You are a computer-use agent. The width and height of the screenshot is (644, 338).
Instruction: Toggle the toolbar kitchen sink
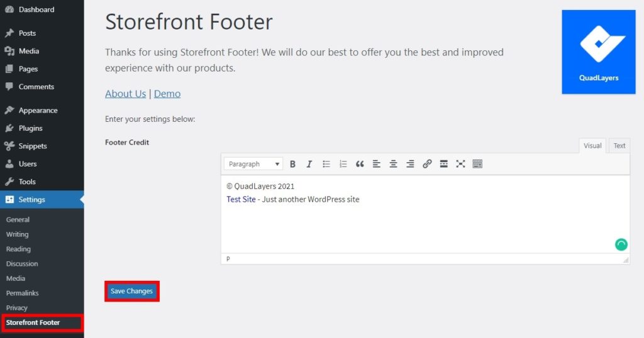coord(477,164)
